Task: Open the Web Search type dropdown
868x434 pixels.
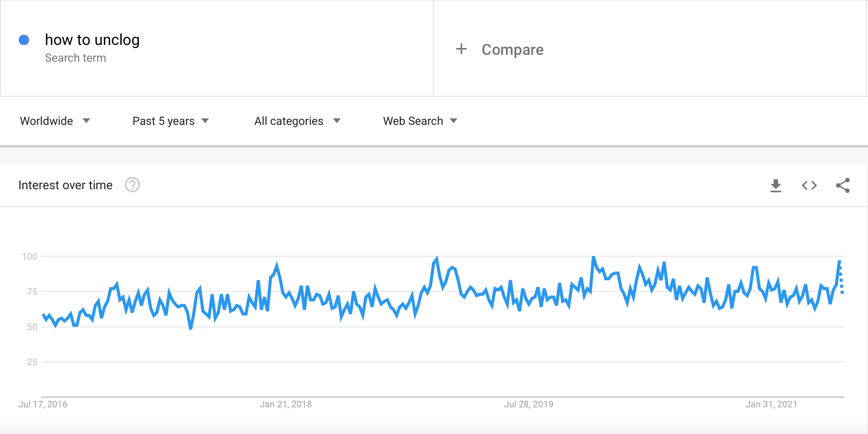Action: click(420, 121)
